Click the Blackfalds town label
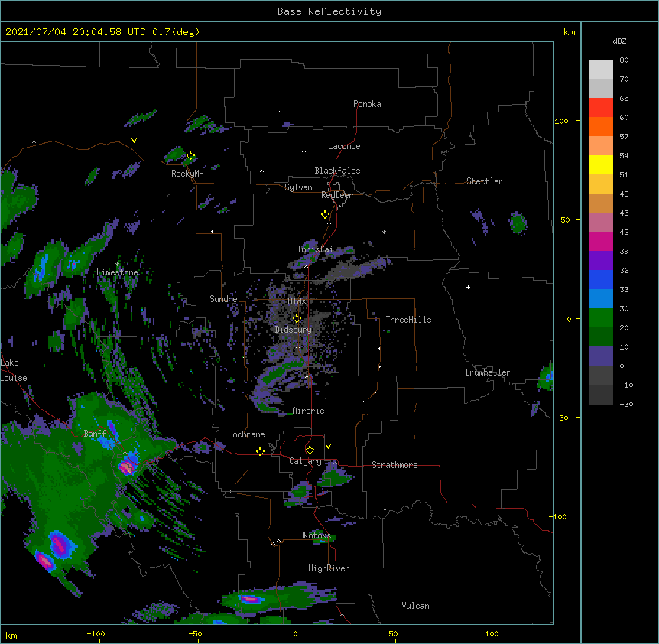Screen dimensions: 659x644 point(337,171)
